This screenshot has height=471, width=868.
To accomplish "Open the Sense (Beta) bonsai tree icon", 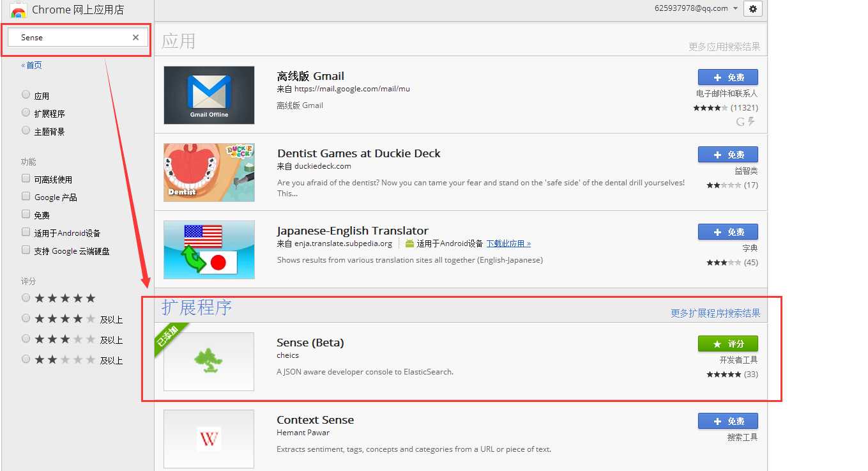I will (208, 362).
